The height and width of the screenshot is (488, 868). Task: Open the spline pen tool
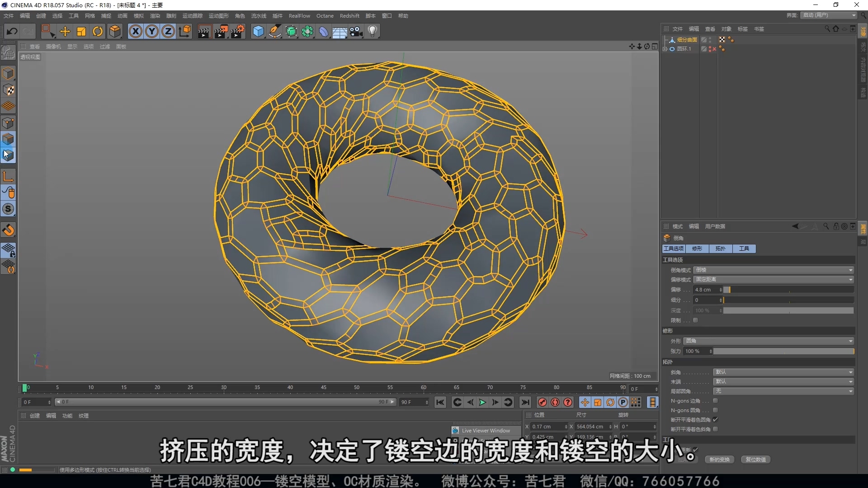pos(275,31)
